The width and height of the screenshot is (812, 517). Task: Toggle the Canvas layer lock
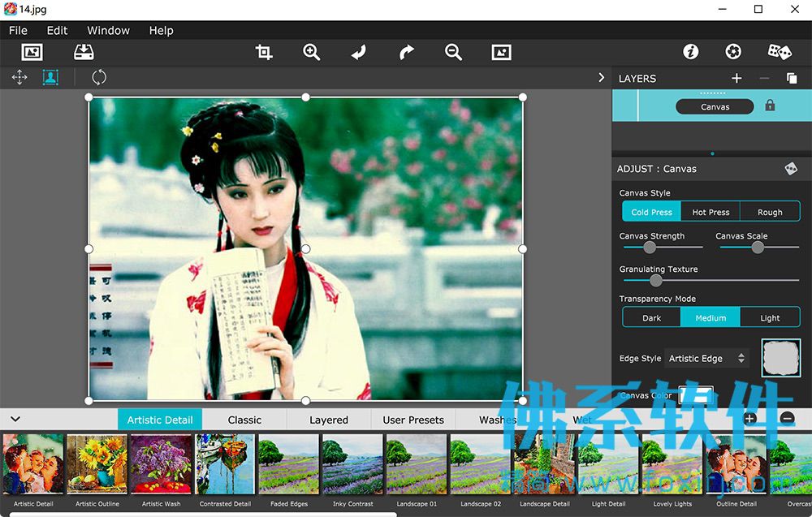tap(770, 106)
